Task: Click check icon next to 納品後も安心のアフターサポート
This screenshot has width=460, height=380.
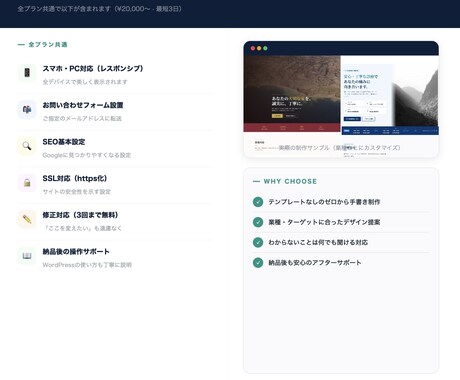Action: 258,263
